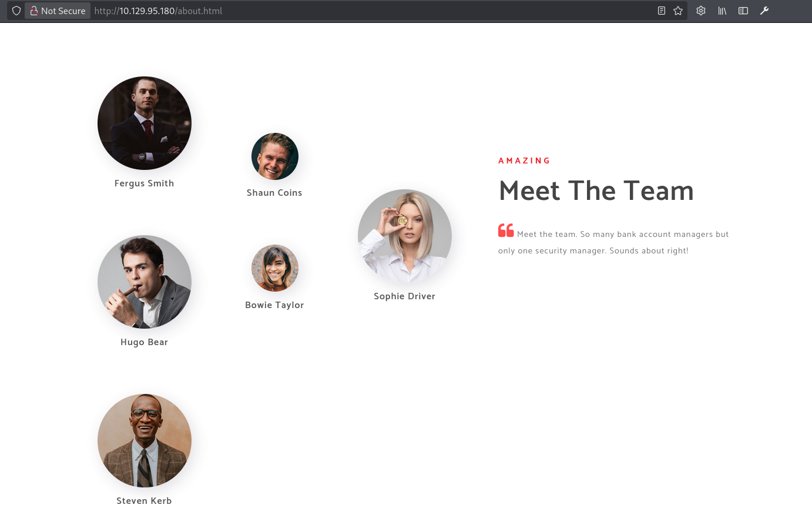Toggle reader view icon in address bar
This screenshot has width=812, height=518.
(662, 11)
